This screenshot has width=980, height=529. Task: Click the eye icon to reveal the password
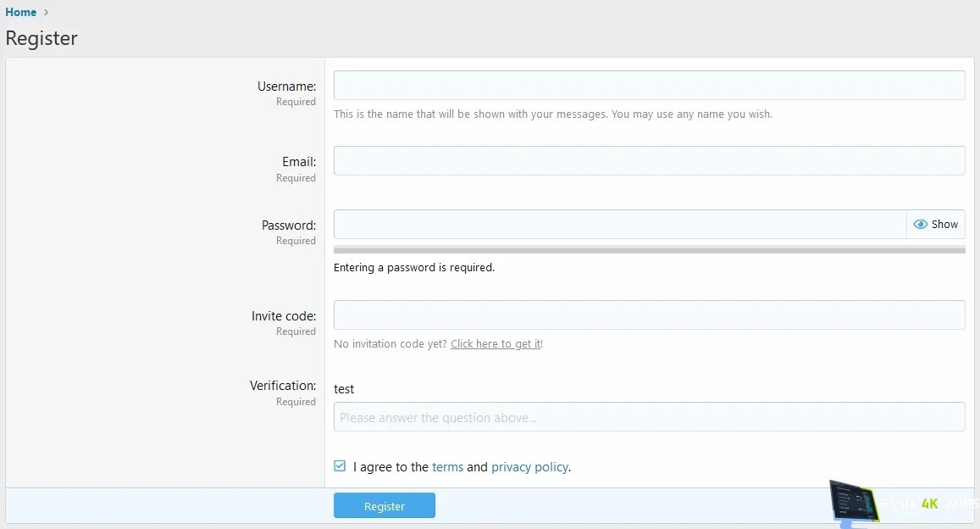click(x=920, y=224)
